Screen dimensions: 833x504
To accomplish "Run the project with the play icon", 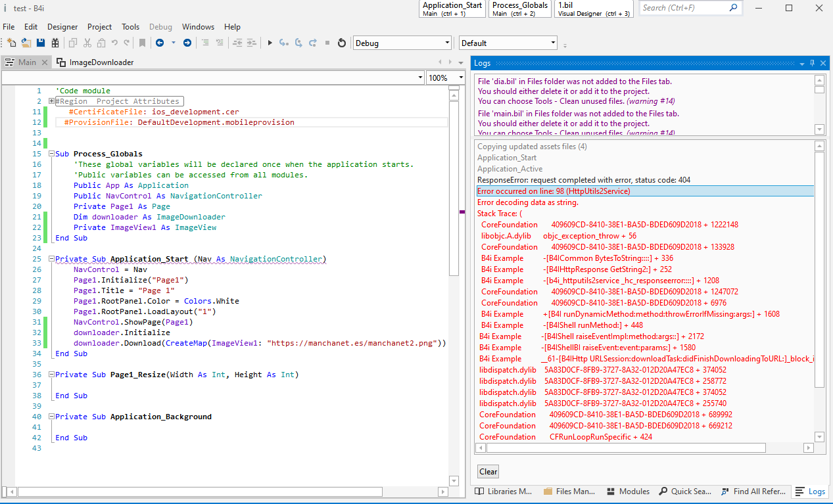I will coord(270,43).
